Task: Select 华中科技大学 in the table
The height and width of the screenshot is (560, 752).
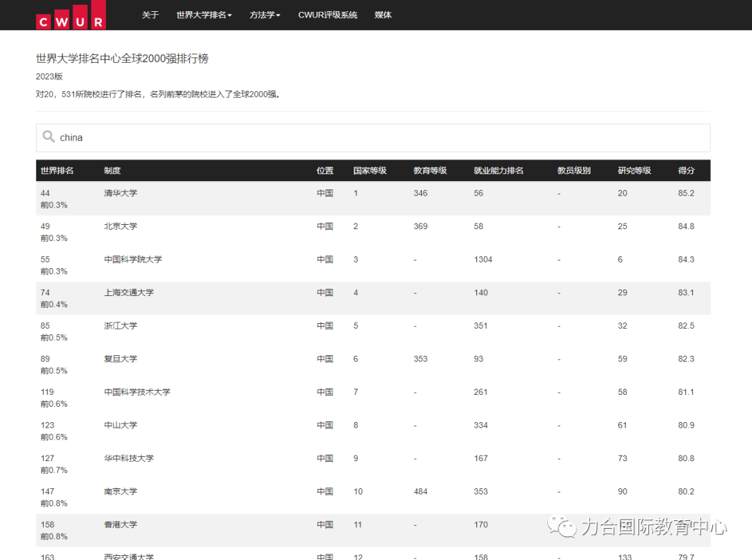Action: (129, 458)
